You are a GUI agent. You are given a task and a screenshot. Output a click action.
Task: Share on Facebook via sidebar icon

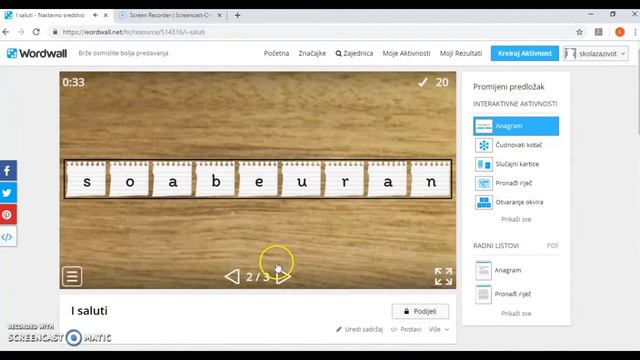[x=8, y=171]
